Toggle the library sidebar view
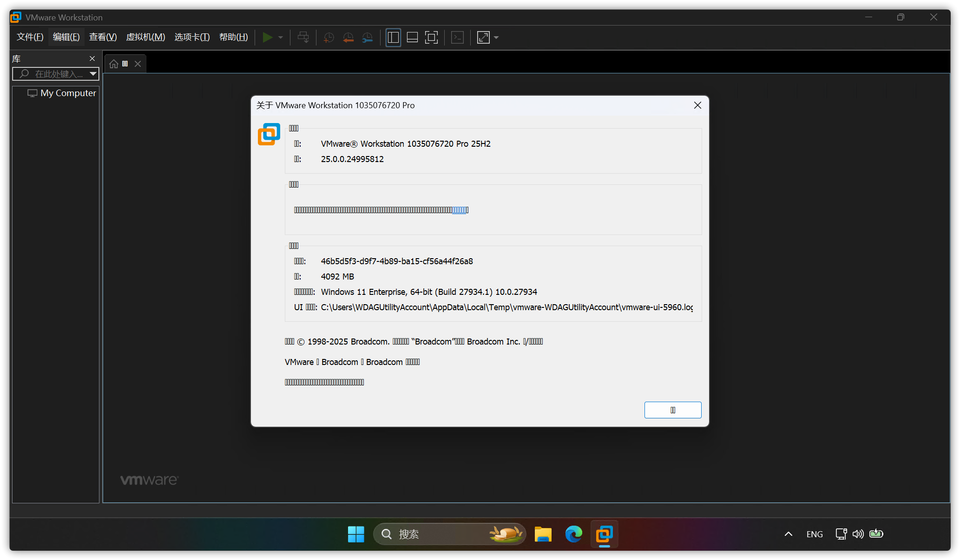This screenshot has height=560, width=960. [393, 37]
